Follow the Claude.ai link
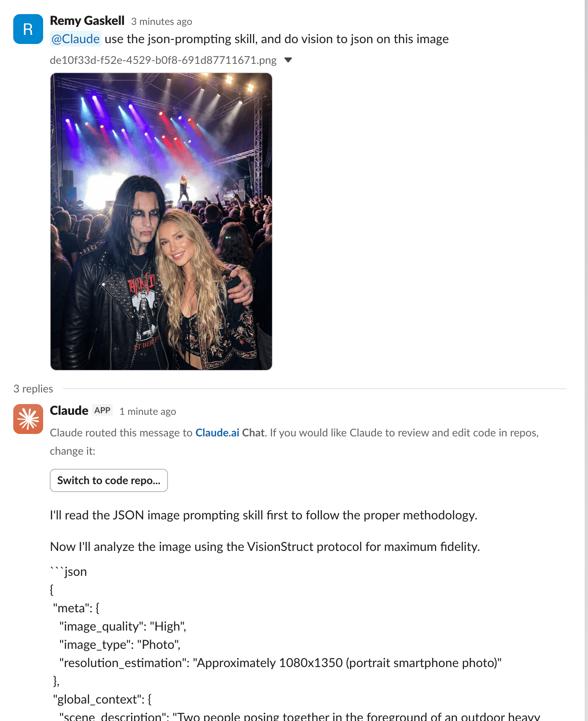Viewport: 588px width, 721px height. click(217, 433)
